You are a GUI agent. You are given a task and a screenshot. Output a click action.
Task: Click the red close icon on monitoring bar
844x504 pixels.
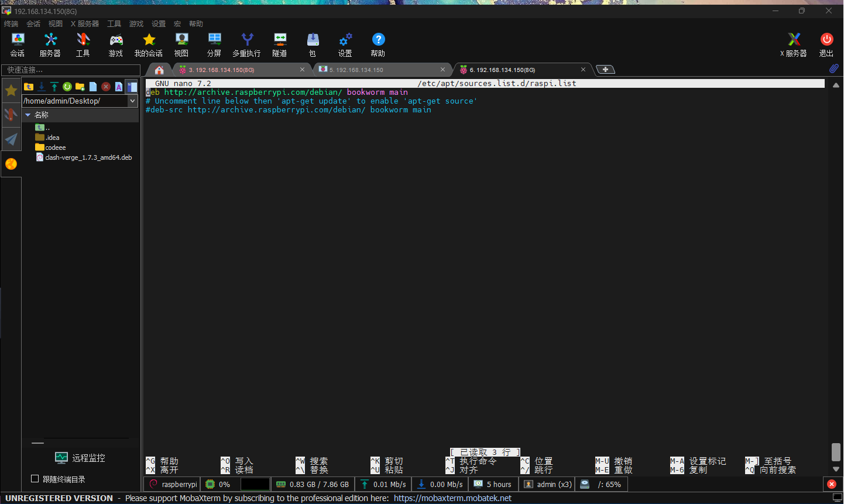tap(832, 484)
